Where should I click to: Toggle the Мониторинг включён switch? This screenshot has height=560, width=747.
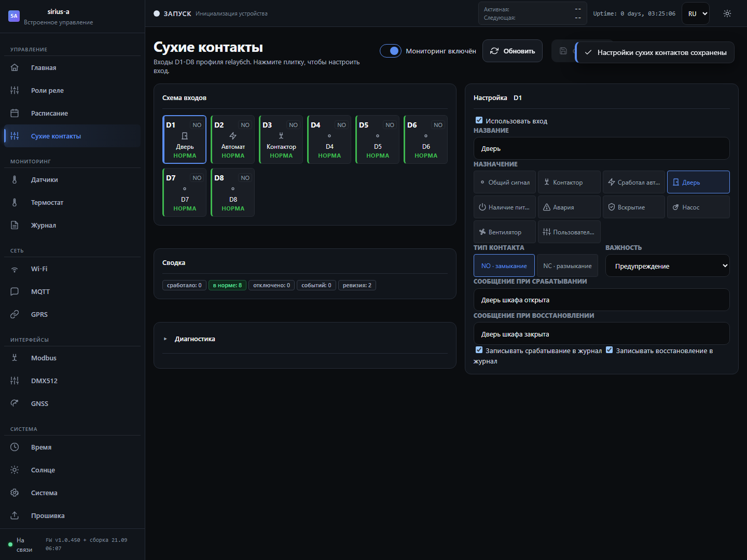tap(391, 51)
